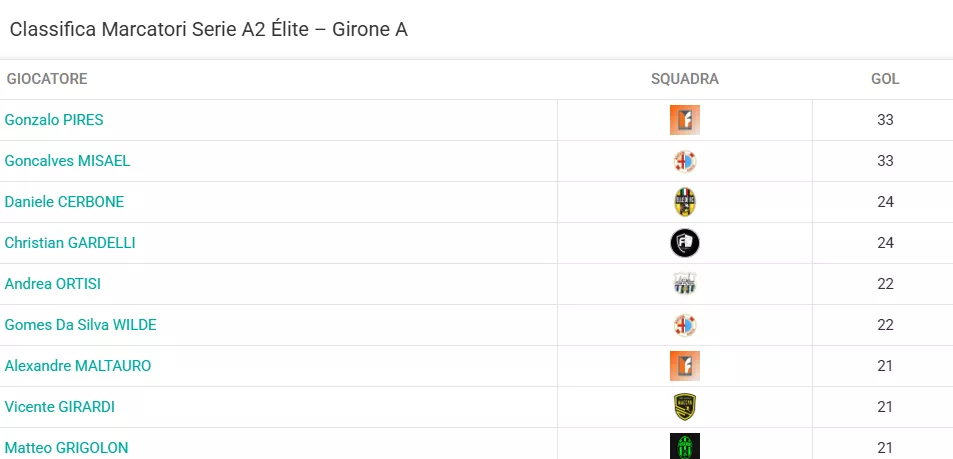The image size is (953, 459).
Task: Open Goncalves MISAEL player page
Action: coord(67,161)
